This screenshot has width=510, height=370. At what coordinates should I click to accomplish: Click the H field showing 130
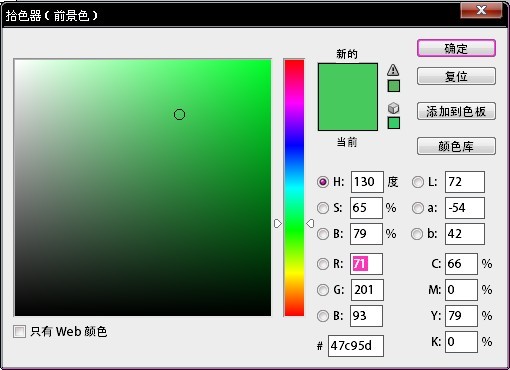367,182
